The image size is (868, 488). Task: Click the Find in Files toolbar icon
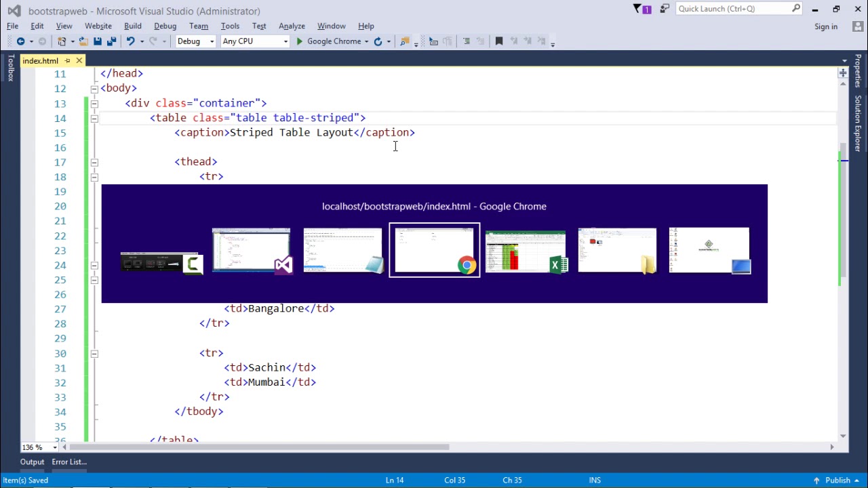click(x=405, y=41)
